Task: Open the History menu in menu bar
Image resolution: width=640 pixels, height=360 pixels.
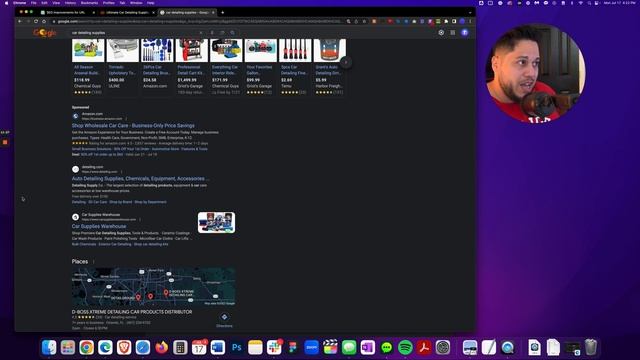Action: (70, 3)
